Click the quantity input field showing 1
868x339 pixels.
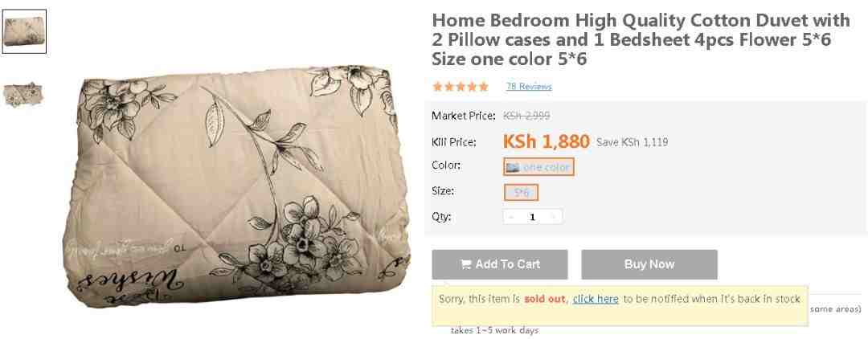[533, 217]
